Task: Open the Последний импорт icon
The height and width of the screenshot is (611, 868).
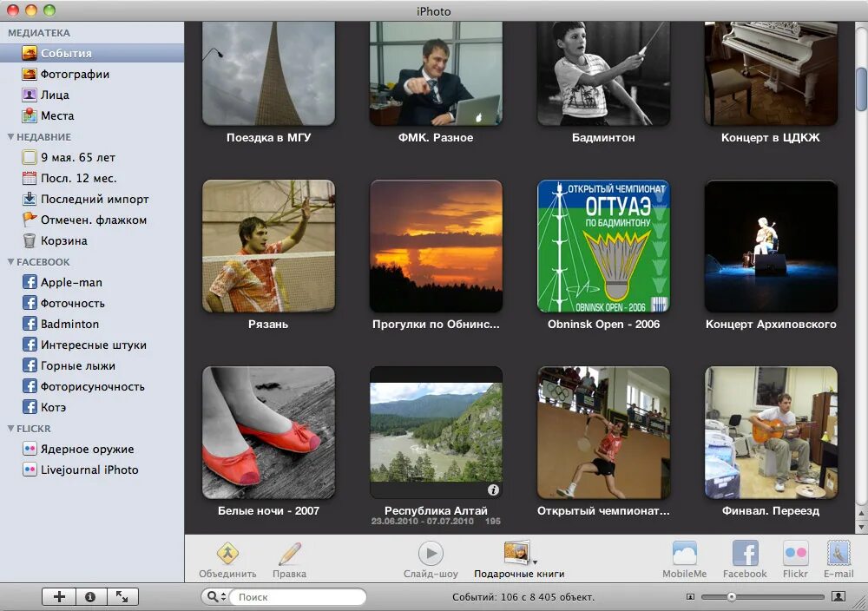Action: click(30, 199)
